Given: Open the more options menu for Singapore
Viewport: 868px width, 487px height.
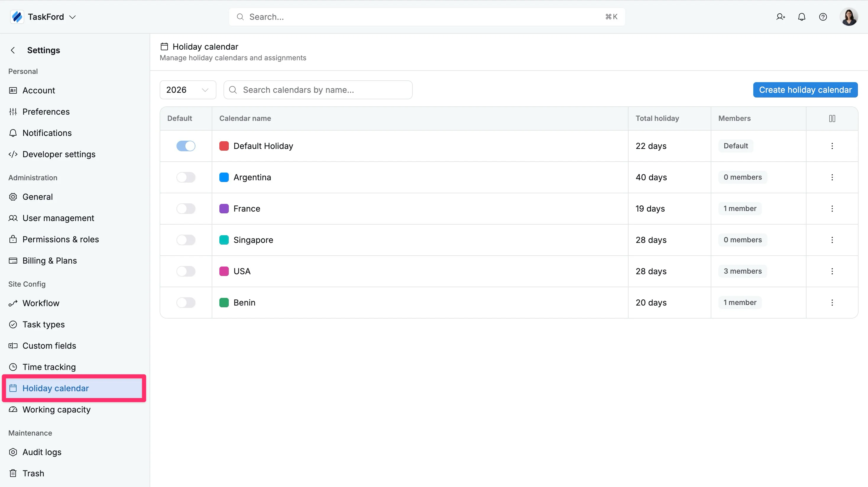Looking at the screenshot, I should [832, 240].
